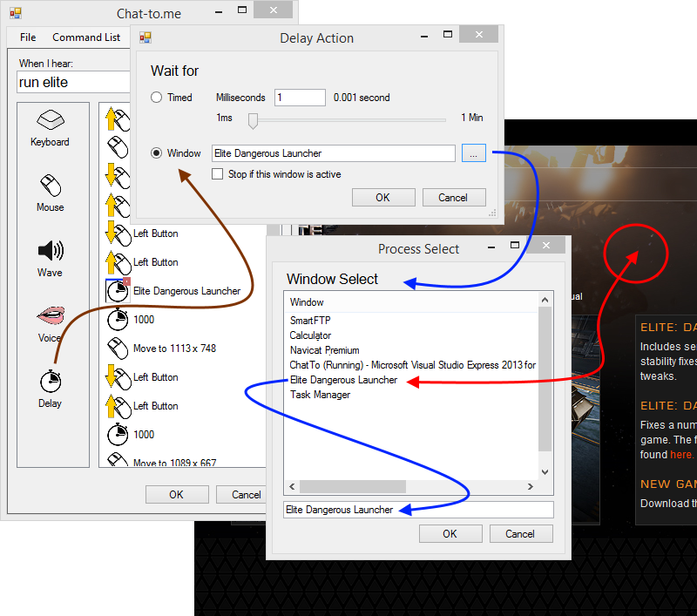Select the Keyboard action icon
Screen dimensions: 697x616
[51, 120]
